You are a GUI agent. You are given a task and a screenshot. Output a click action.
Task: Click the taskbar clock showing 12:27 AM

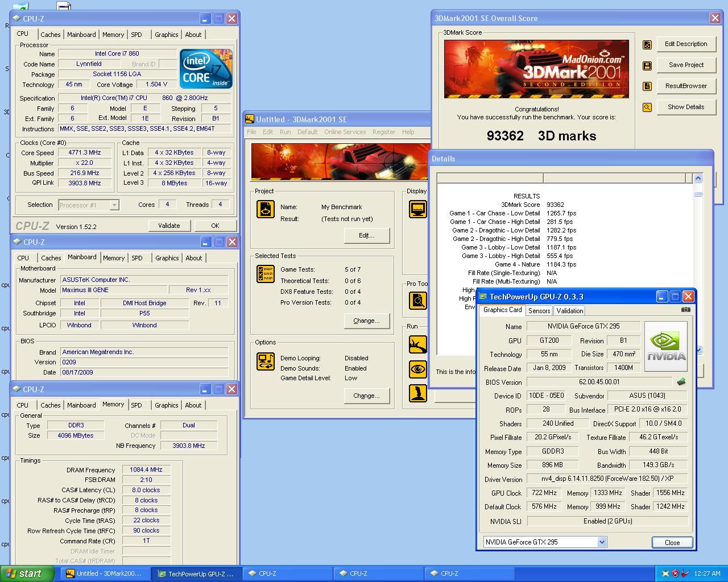point(707,573)
